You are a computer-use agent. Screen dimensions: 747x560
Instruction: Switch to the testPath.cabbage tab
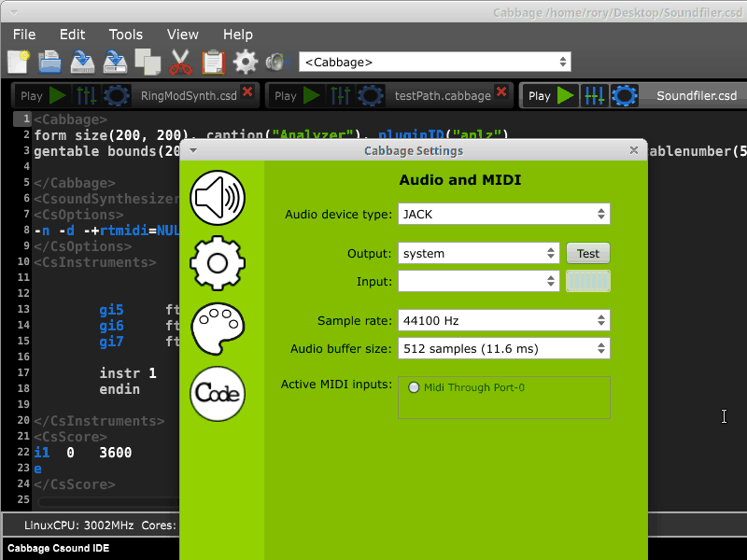[x=442, y=95]
